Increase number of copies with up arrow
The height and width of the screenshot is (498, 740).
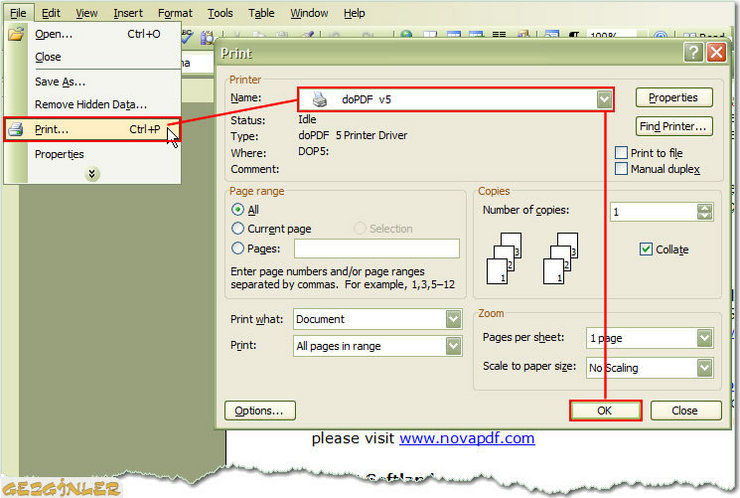(x=705, y=208)
